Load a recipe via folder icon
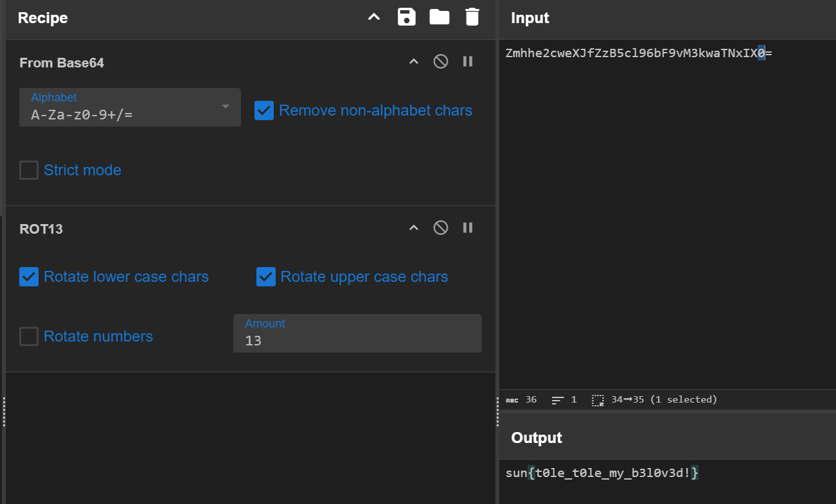 [x=440, y=17]
